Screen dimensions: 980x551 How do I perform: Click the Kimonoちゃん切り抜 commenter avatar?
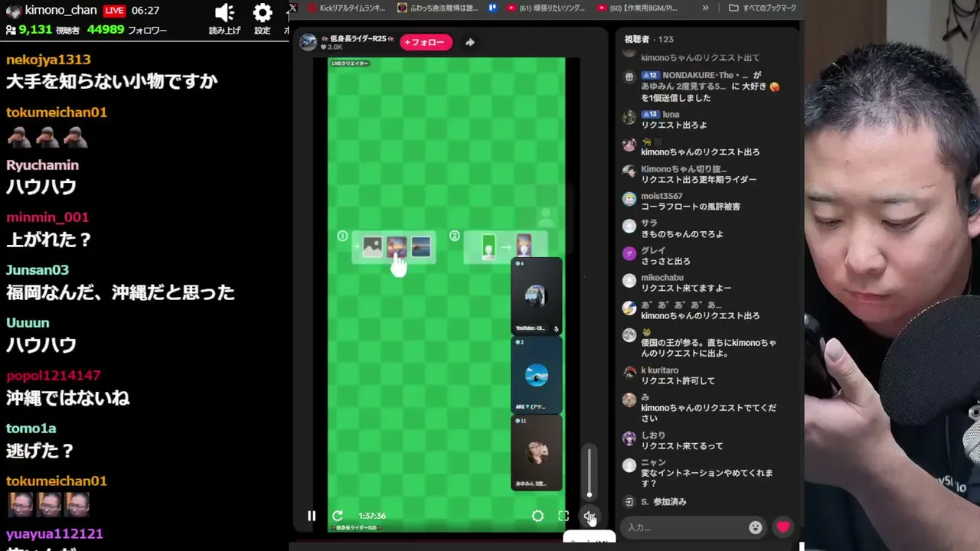(x=629, y=171)
